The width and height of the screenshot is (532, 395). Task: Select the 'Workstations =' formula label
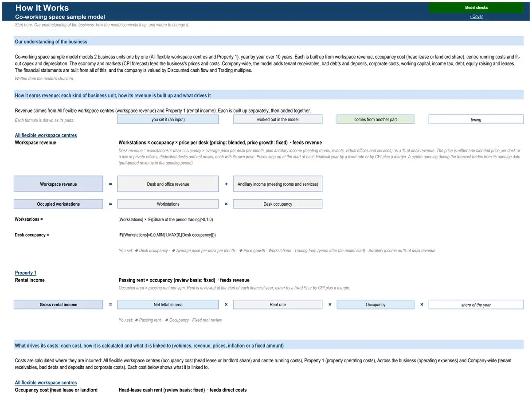(x=29, y=219)
